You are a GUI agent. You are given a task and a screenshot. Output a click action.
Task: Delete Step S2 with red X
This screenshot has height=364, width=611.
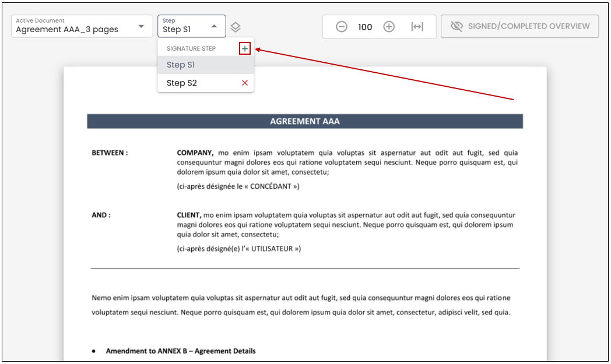pos(245,83)
